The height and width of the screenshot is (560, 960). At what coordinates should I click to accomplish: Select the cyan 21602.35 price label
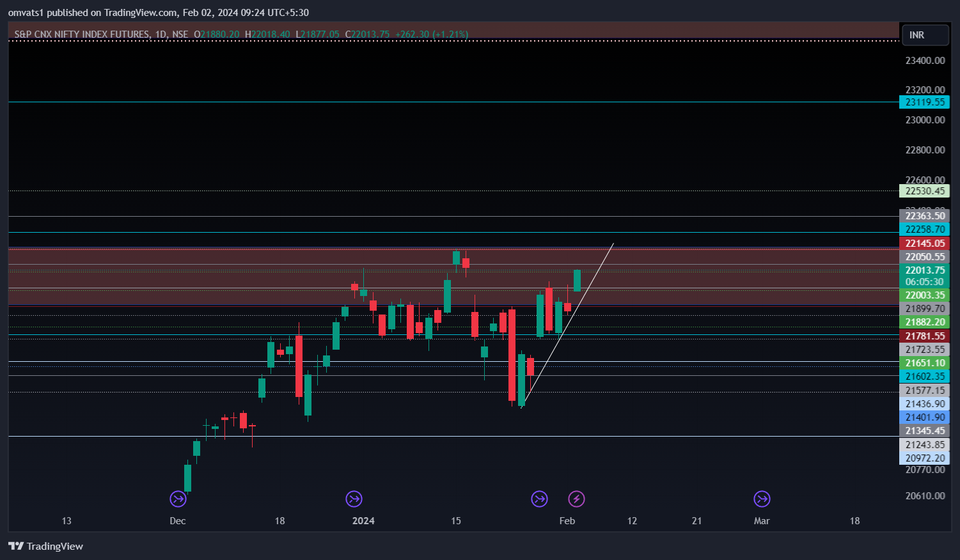coord(924,377)
